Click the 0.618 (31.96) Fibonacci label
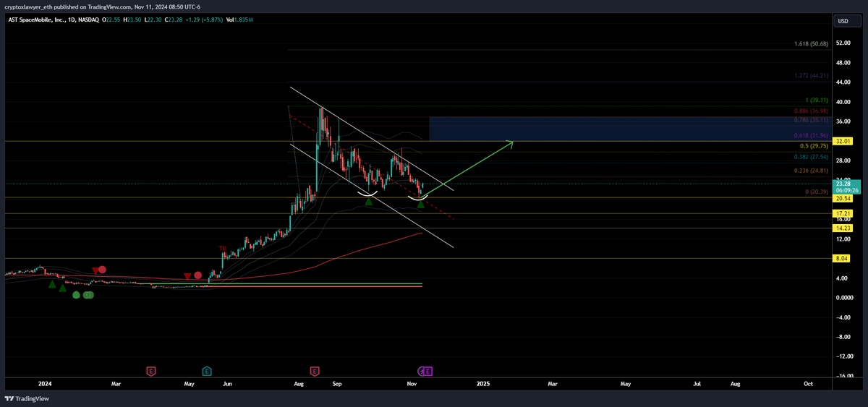Image resolution: width=868 pixels, height=407 pixels. (x=811, y=135)
